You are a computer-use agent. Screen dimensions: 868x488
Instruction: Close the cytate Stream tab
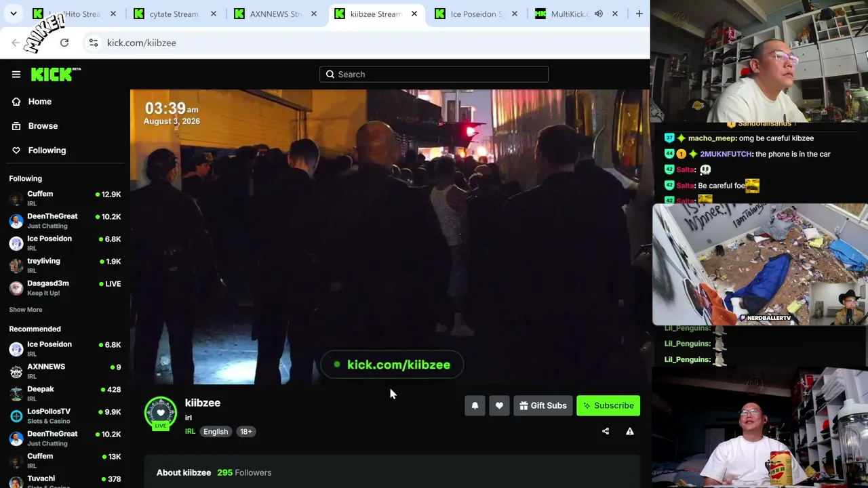click(214, 14)
